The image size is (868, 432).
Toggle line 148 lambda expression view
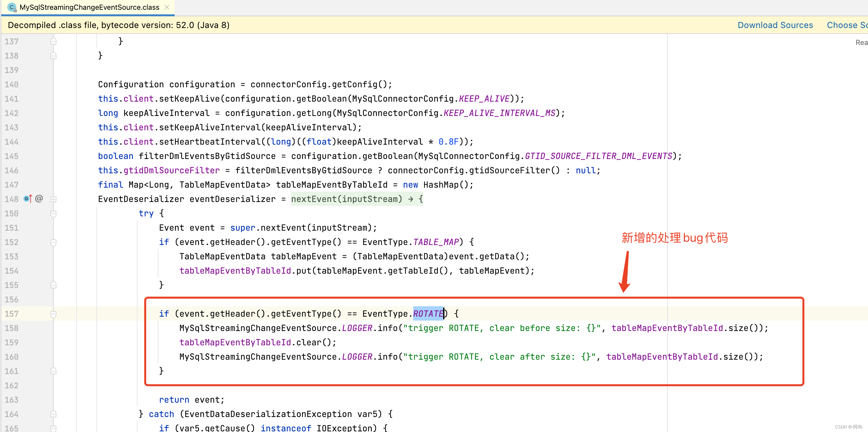[53, 199]
